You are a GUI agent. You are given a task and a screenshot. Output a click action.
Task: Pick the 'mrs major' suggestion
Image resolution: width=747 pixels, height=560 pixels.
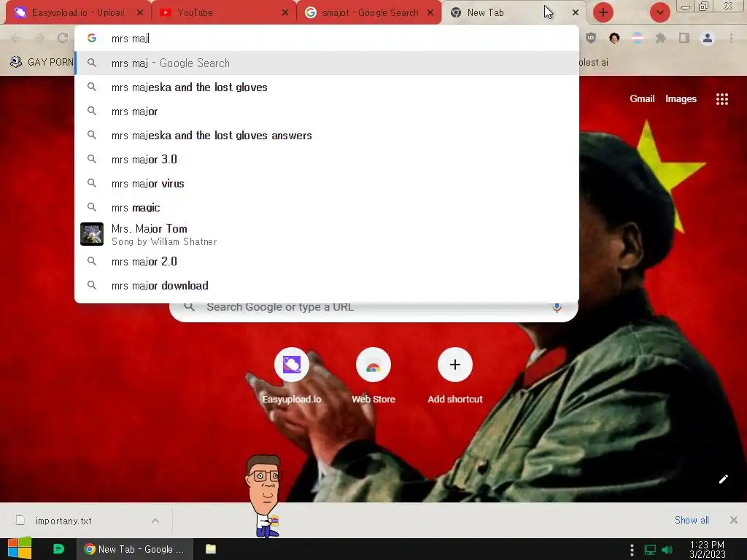point(327,112)
